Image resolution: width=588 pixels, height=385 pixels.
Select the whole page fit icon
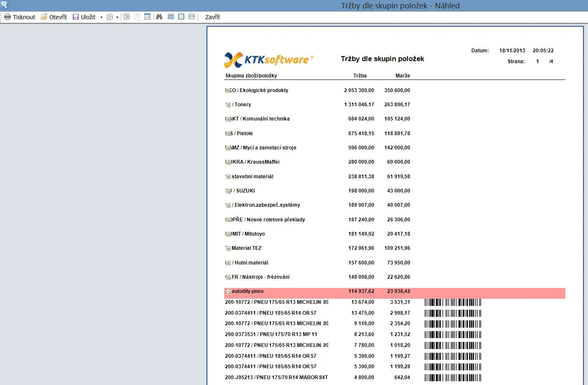click(181, 17)
